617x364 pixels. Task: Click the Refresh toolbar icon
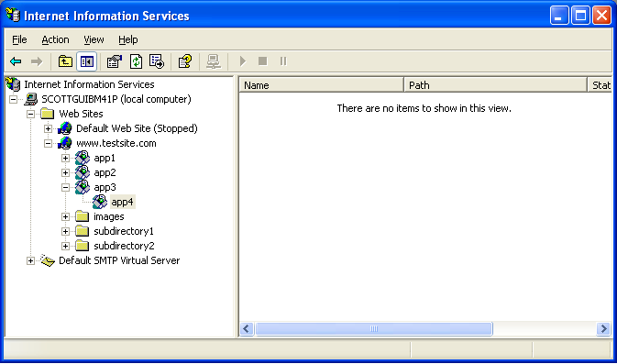click(136, 61)
